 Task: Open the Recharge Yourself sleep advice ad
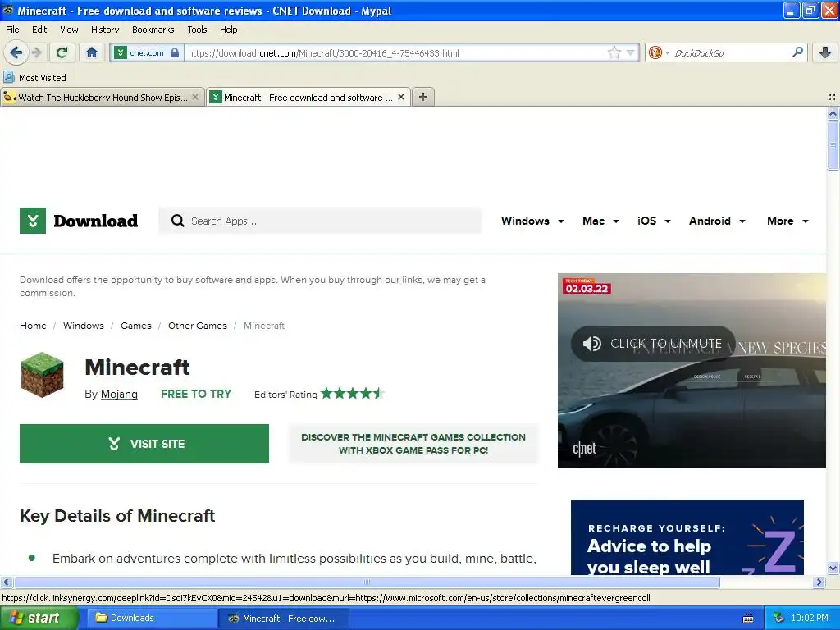pos(687,537)
